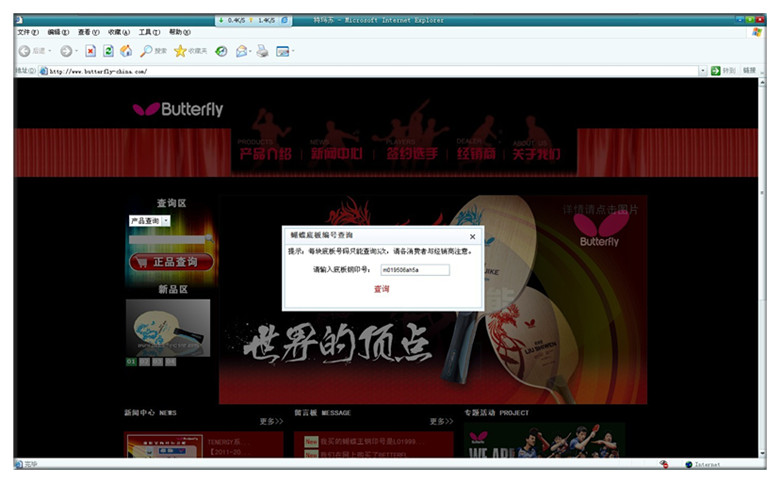This screenshot has height=483, width=780.
Task: Refresh the page with the green arrows icon
Action: (108, 51)
